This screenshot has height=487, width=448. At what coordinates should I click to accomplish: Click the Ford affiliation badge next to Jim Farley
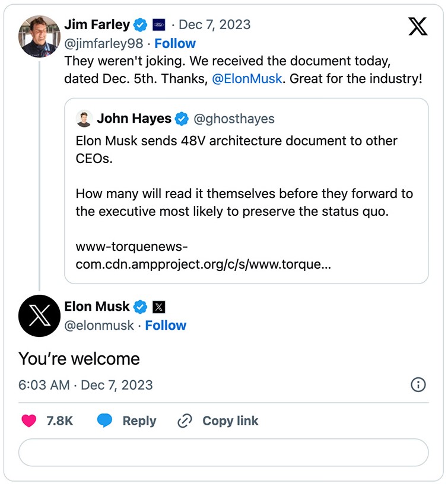[158, 25]
